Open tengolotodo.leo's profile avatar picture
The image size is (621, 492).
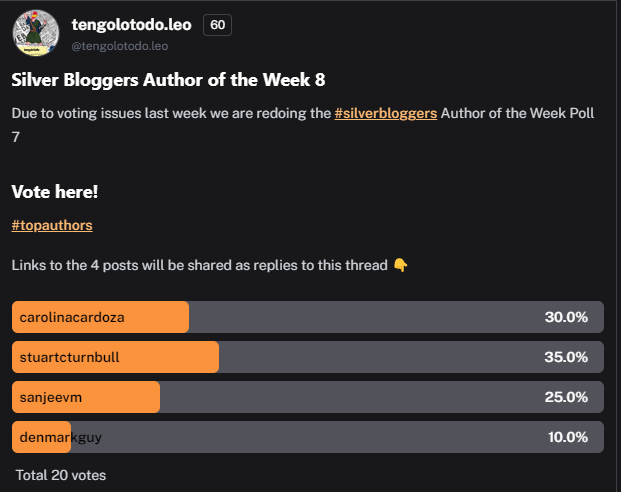[x=36, y=33]
